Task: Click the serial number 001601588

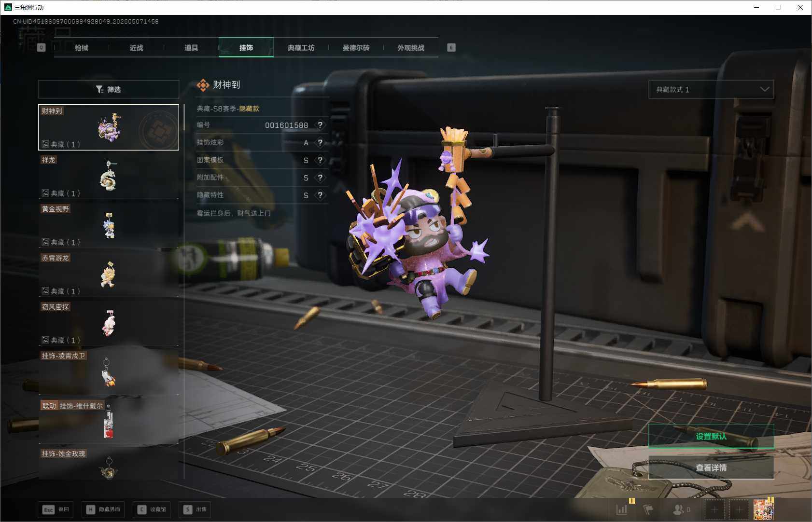Action: click(x=286, y=125)
